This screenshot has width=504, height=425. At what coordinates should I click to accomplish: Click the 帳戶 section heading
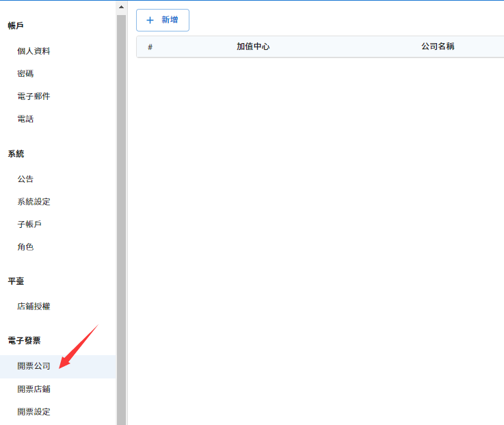[x=16, y=26]
